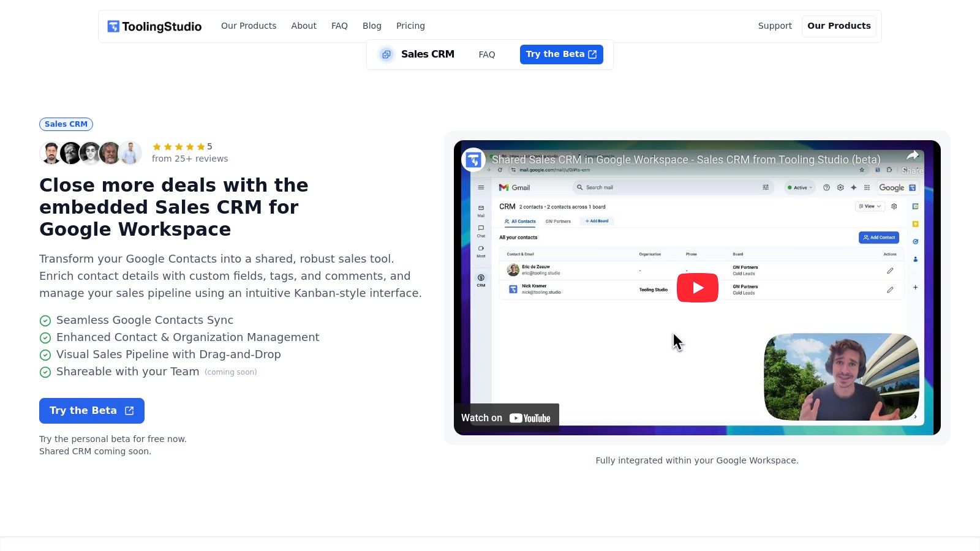
Task: Click the '(coming soon)' label
Action: click(x=231, y=372)
